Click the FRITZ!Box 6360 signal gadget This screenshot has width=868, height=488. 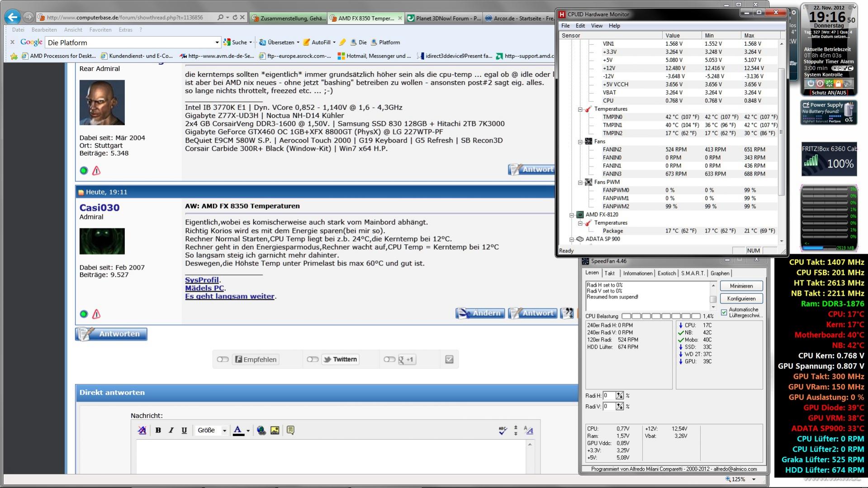pyautogui.click(x=829, y=159)
